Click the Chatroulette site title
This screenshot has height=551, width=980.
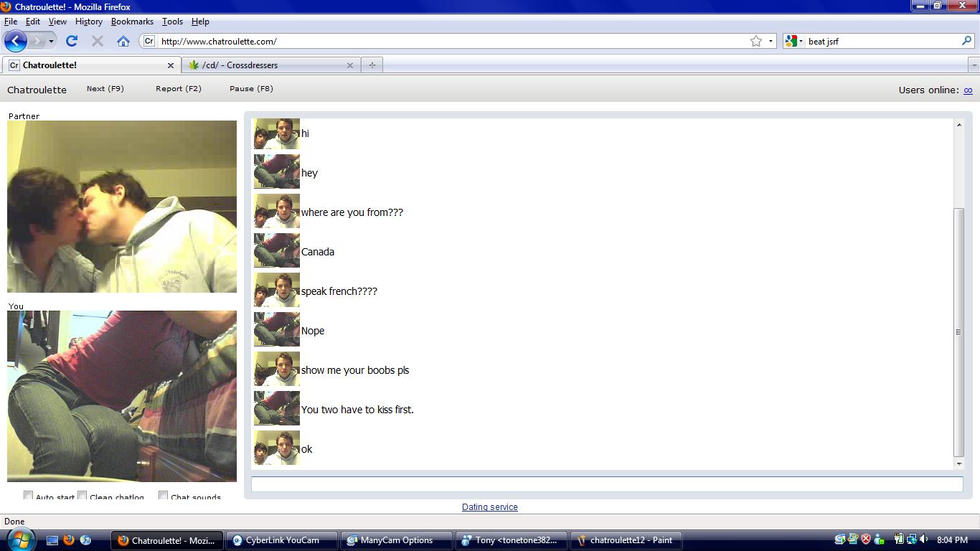pyautogui.click(x=37, y=90)
